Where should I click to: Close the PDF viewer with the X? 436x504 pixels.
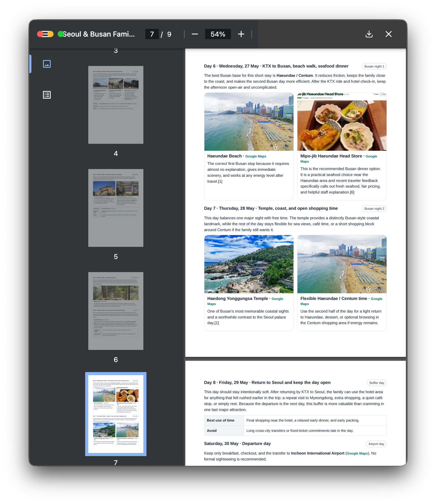[x=389, y=34]
